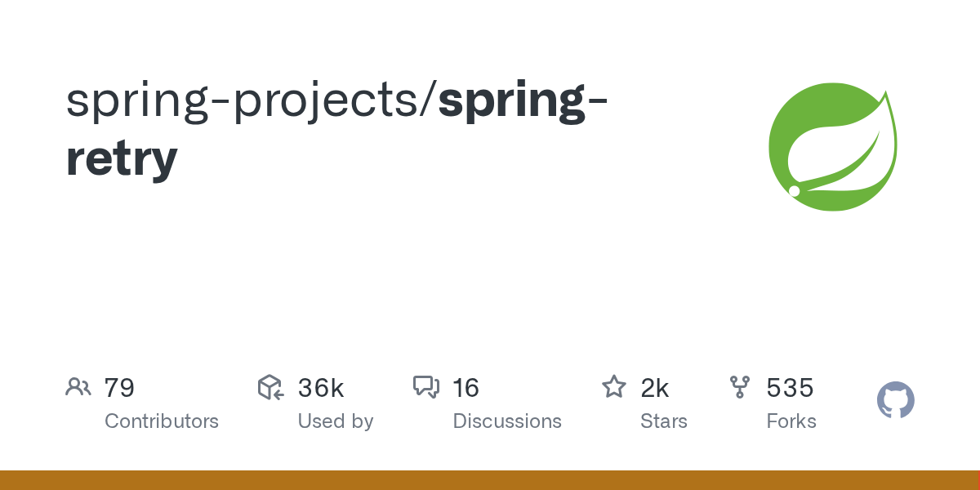
Task: Open the Discussions label
Action: click(x=507, y=421)
